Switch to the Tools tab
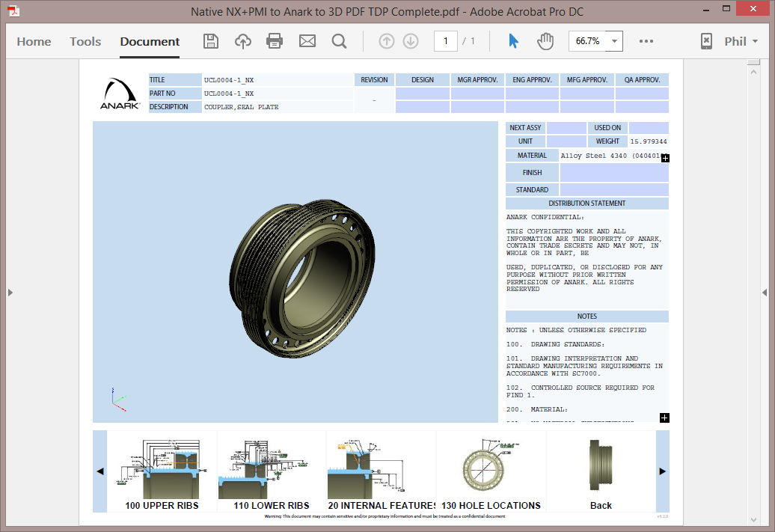This screenshot has height=532, width=775. (x=85, y=42)
